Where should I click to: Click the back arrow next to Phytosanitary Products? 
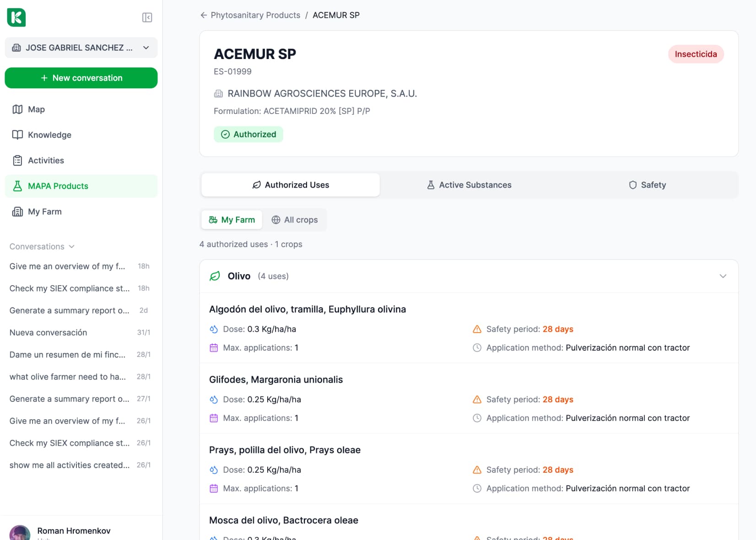click(203, 15)
